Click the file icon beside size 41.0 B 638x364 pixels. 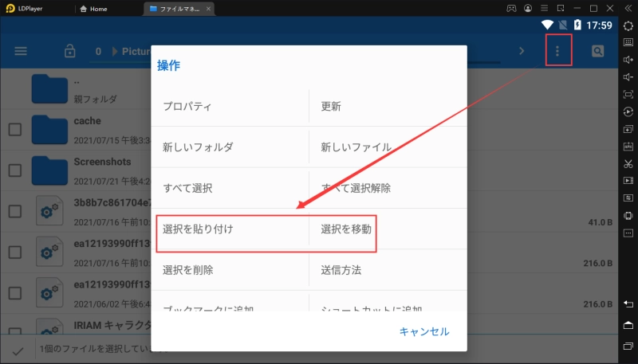pyautogui.click(x=49, y=211)
